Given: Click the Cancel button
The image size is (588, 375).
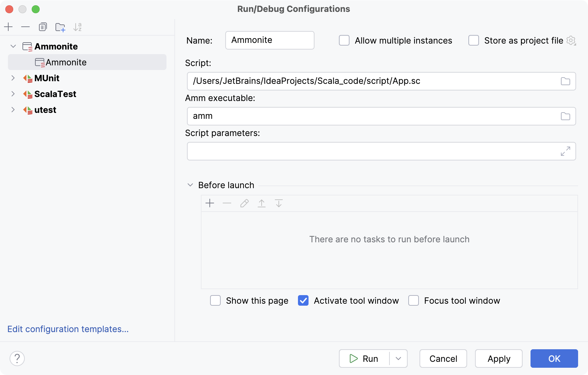Looking at the screenshot, I should (x=443, y=358).
